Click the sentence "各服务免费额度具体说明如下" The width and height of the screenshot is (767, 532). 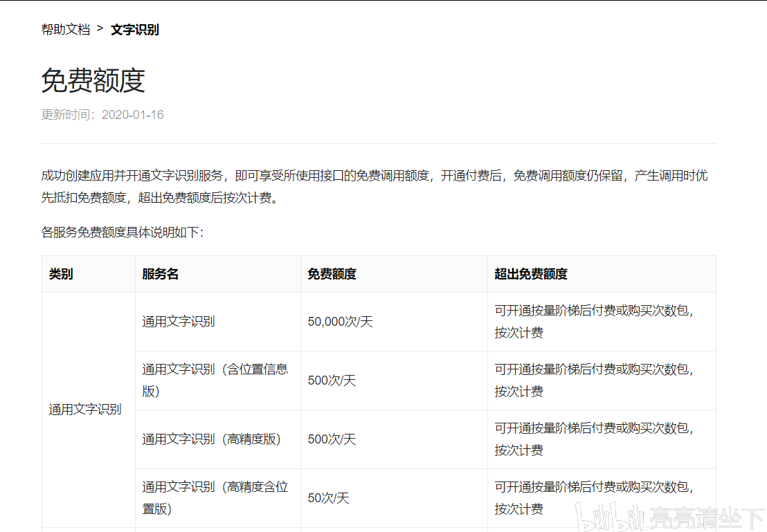click(123, 232)
